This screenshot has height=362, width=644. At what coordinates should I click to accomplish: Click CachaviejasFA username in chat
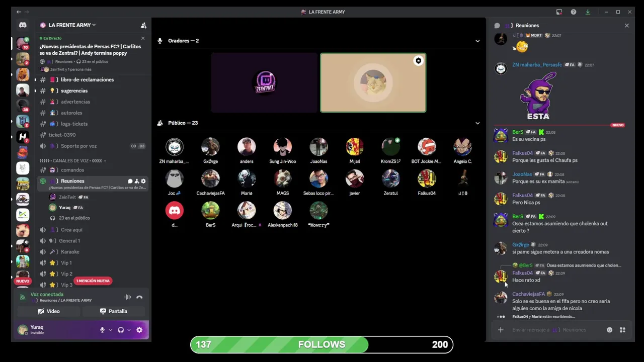(528, 294)
